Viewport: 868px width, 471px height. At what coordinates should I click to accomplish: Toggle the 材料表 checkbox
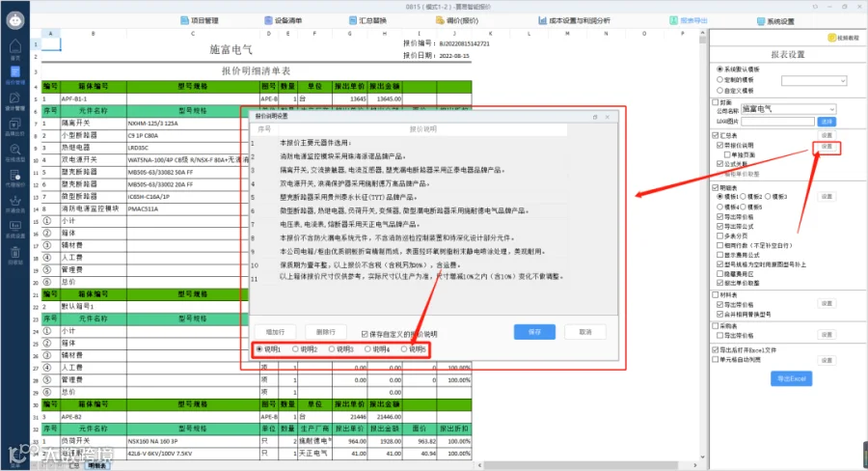716,294
